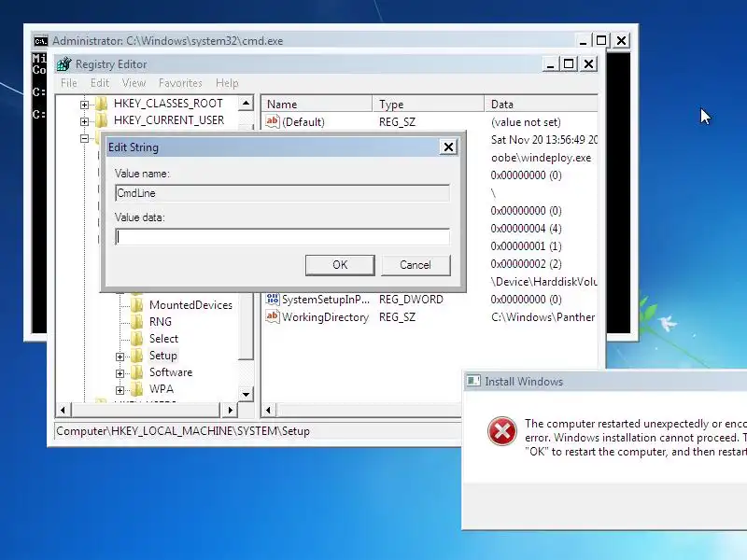This screenshot has height=560, width=747.
Task: Click the status bar registry path
Action: click(x=183, y=431)
